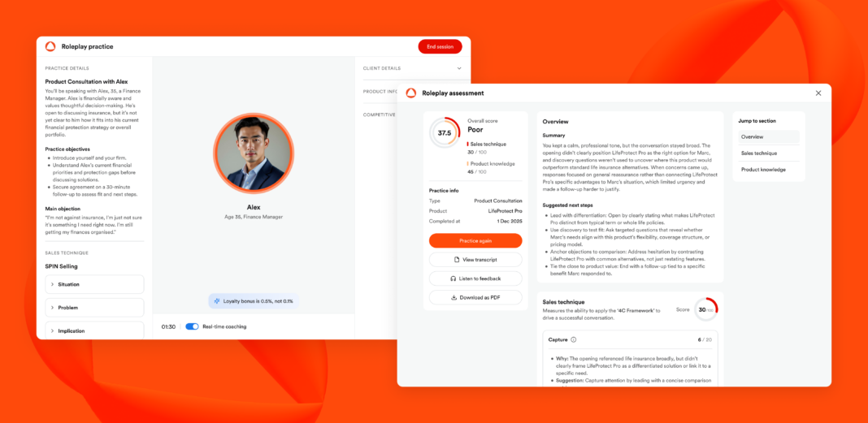The height and width of the screenshot is (423, 868).
Task: Click the info icon next to Capture
Action: coord(574,339)
